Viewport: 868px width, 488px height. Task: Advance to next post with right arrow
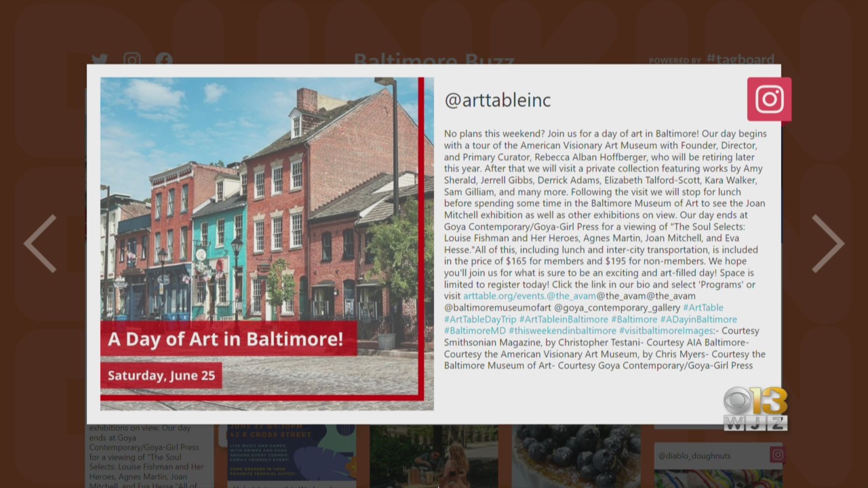pyautogui.click(x=827, y=243)
